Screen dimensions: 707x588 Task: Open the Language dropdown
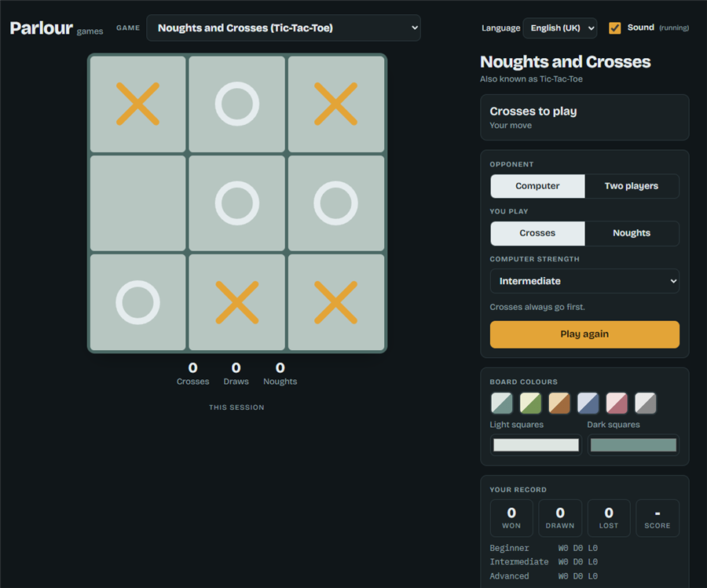(x=560, y=28)
